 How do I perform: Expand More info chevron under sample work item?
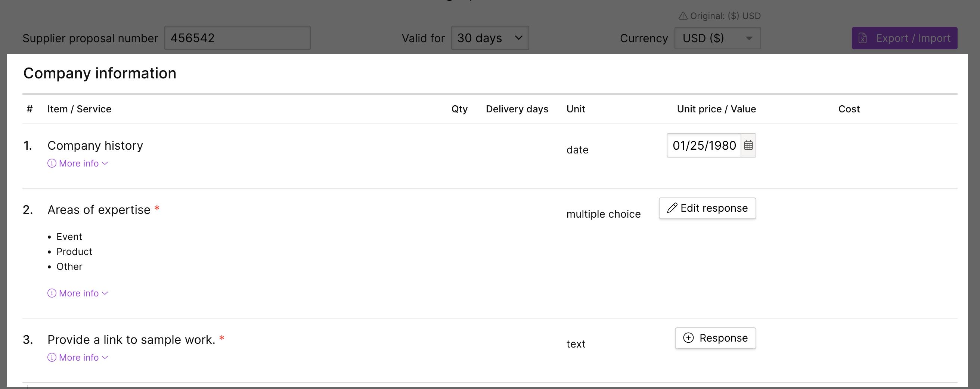[x=105, y=357]
